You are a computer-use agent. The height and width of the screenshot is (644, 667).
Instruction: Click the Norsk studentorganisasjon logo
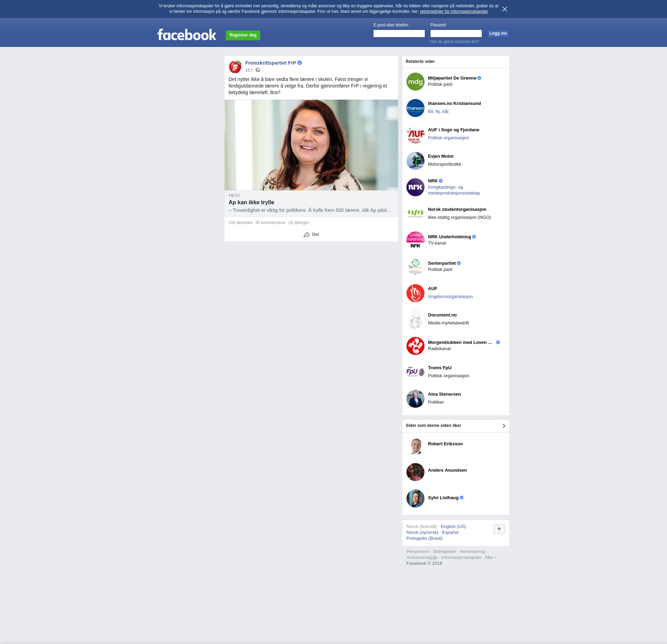coord(415,214)
